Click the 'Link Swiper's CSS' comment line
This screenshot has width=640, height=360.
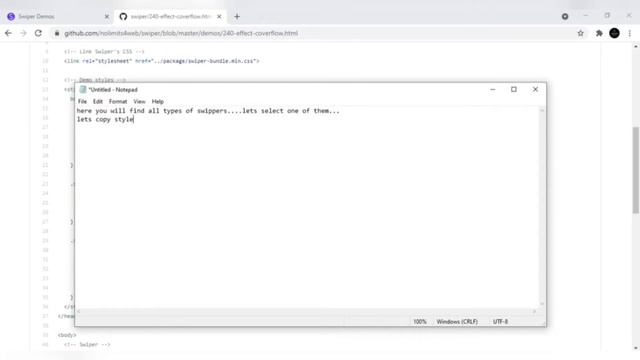point(104,51)
